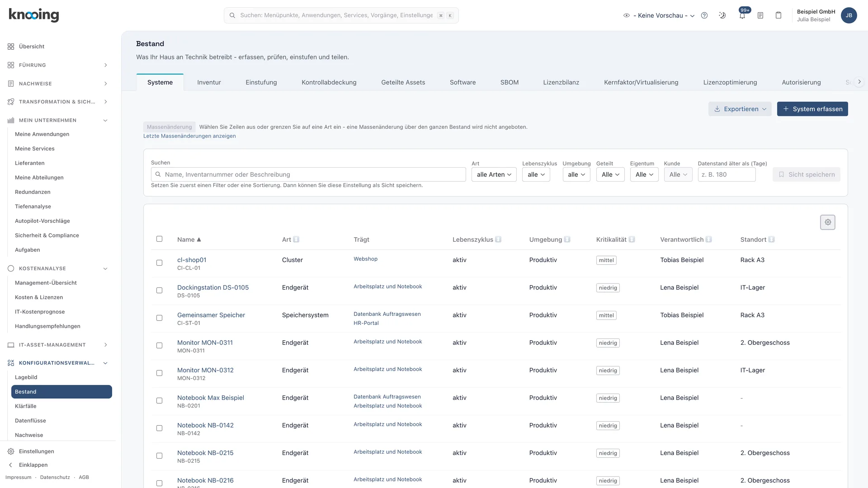The image size is (868, 488).
Task: Sort by Art column info icon
Action: click(x=296, y=239)
